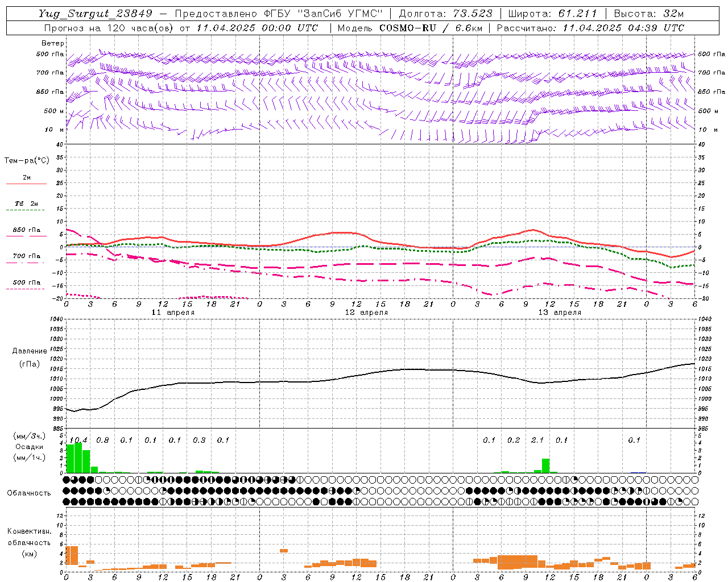Click the 850 гПа temperature legend entry
This screenshot has width=728, height=582.
[26, 230]
